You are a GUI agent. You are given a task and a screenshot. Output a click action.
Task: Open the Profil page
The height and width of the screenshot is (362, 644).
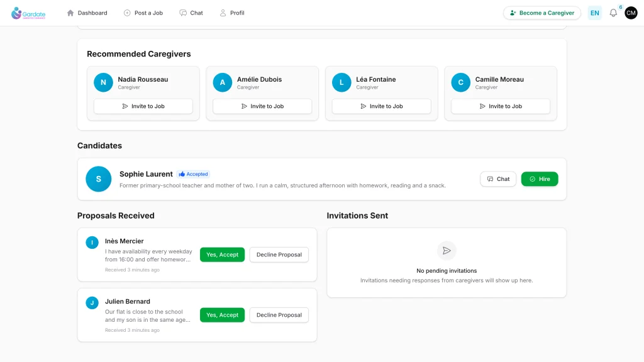pyautogui.click(x=232, y=13)
